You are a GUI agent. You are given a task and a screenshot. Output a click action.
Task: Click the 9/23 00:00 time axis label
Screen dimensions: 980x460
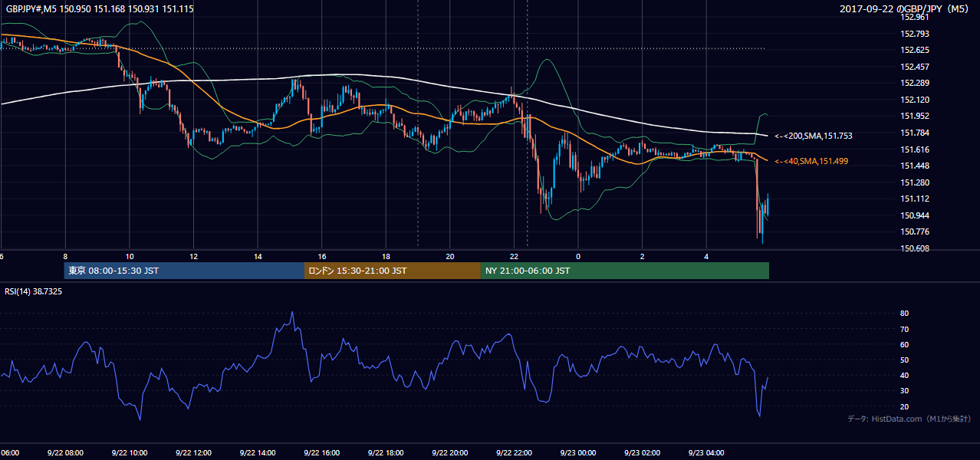(577, 453)
